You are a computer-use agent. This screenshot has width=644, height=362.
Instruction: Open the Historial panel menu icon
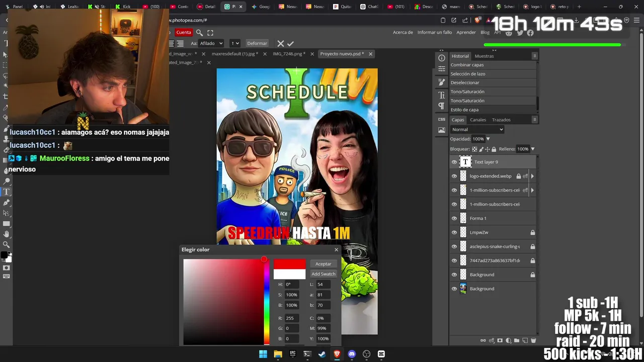tap(535, 56)
